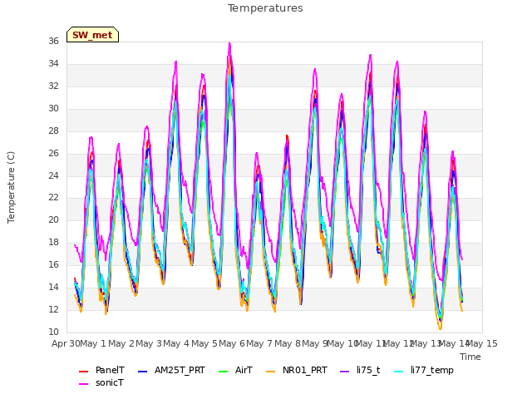
Task: Click the May 13 x-axis tick label
Action: pos(426,343)
